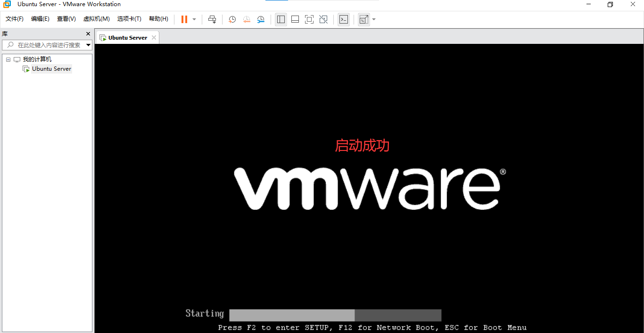
Task: Enter full screen mode
Action: (x=309, y=19)
